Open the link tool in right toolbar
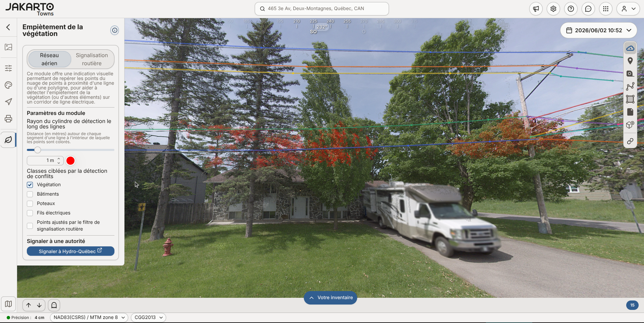 tap(630, 141)
